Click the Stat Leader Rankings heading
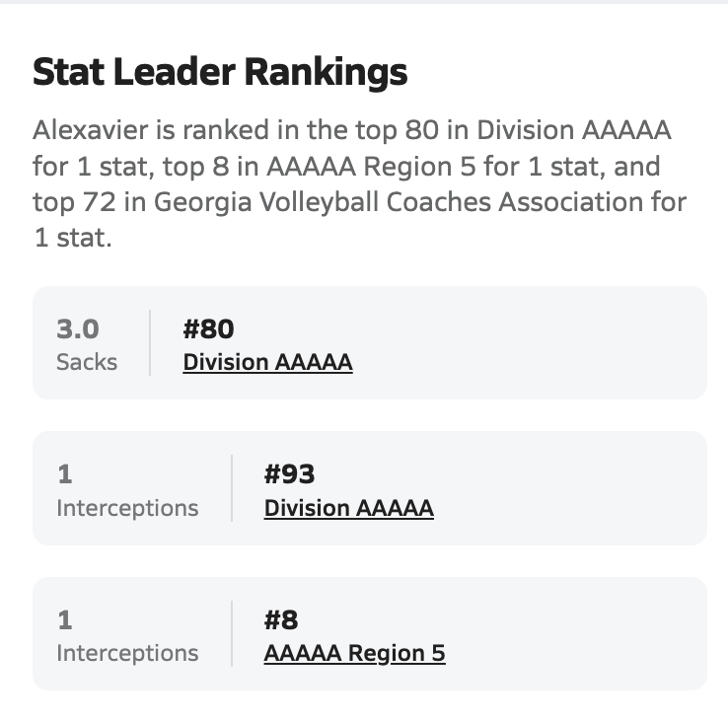The width and height of the screenshot is (728, 722). point(220,72)
